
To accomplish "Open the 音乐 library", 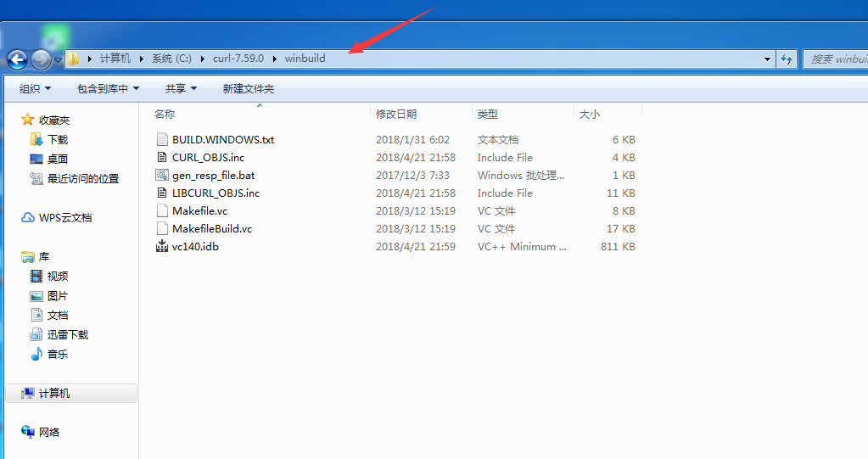I will pyautogui.click(x=58, y=354).
